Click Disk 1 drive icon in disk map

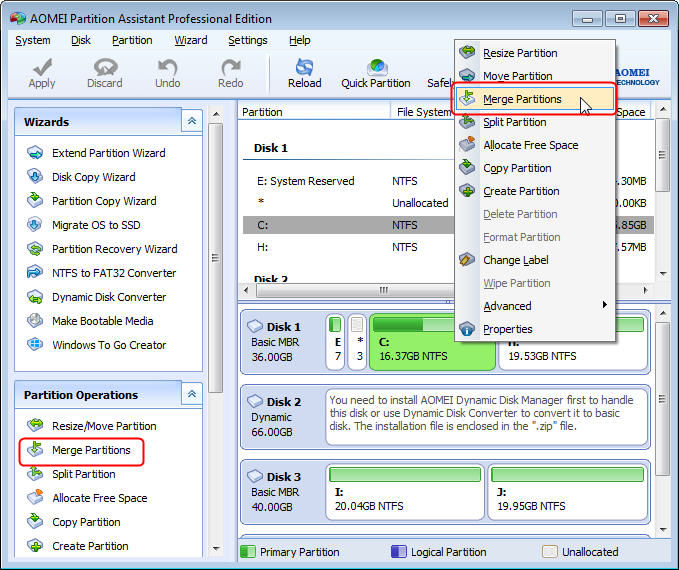point(255,326)
